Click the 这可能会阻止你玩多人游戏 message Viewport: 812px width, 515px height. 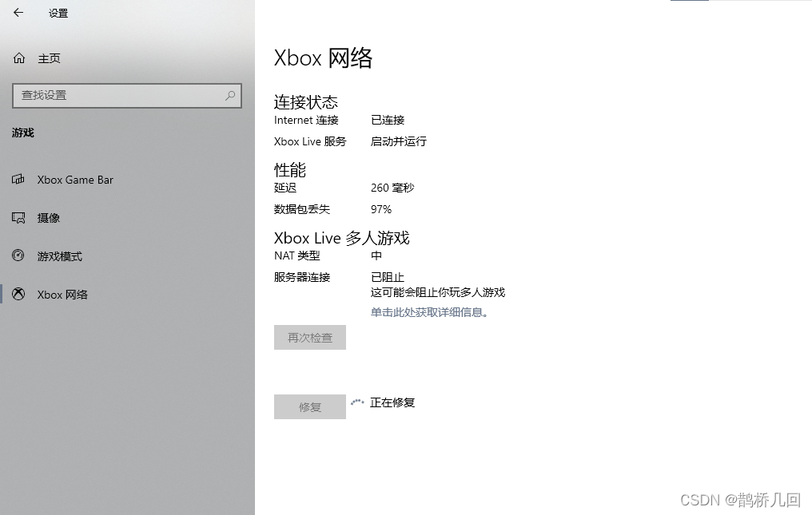pyautogui.click(x=438, y=292)
